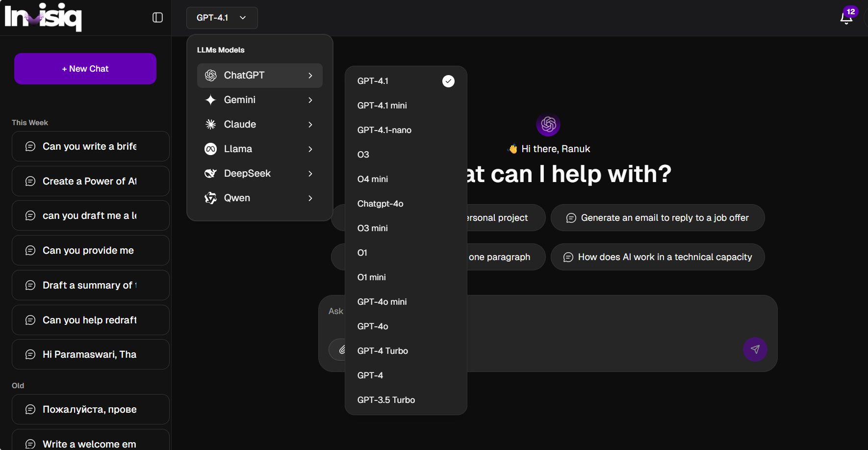Screen dimensions: 868x450
Task: Pick the O1 mini model
Action: point(406,277)
